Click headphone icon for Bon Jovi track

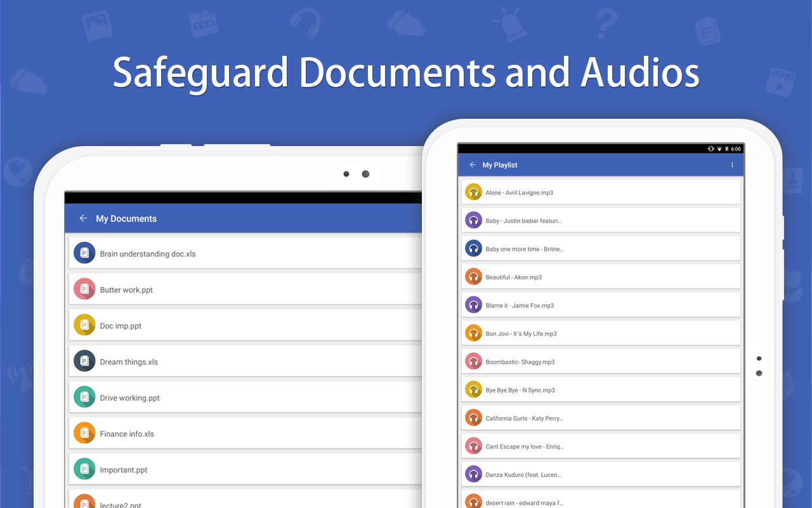(473, 333)
